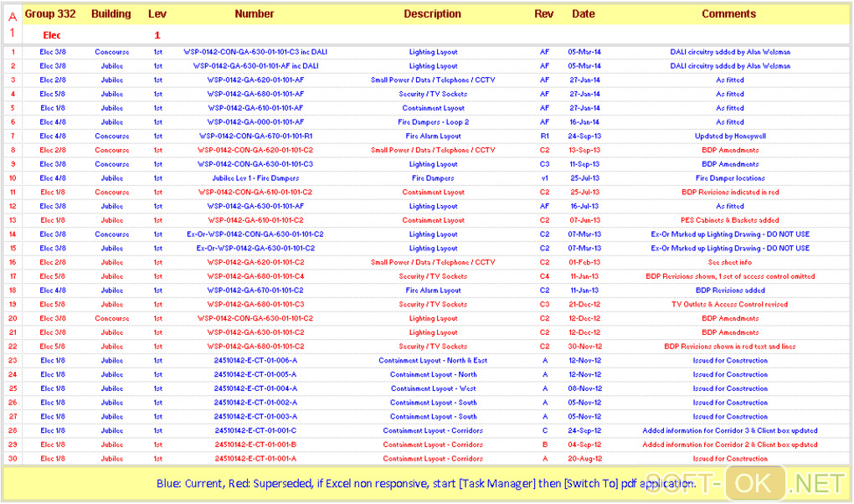Image resolution: width=854 pixels, height=504 pixels.
Task: Click BDP Revisions indicated in red comment
Action: click(x=730, y=193)
